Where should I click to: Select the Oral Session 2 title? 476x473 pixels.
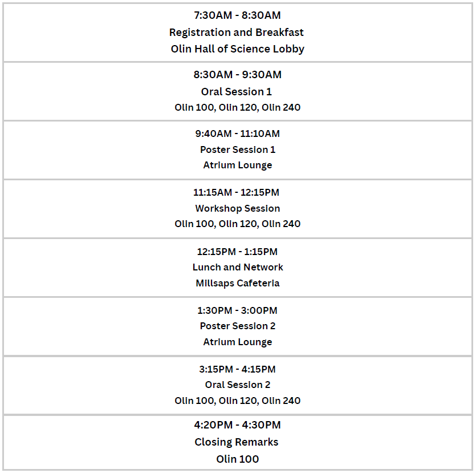[237, 385]
